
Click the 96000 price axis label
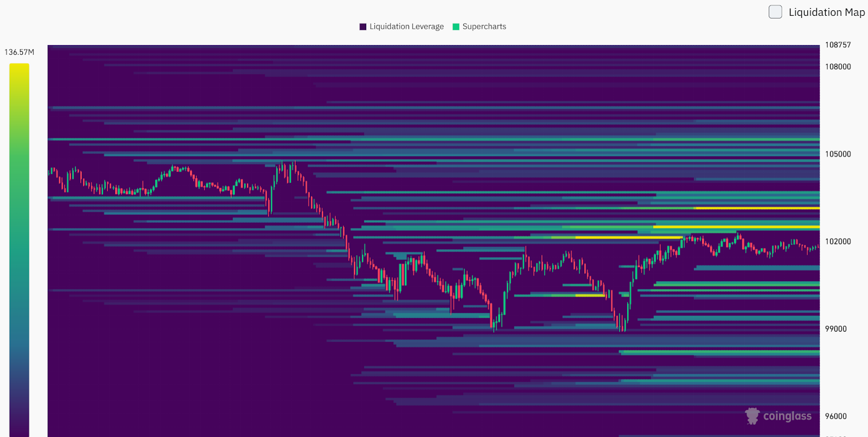(x=835, y=416)
